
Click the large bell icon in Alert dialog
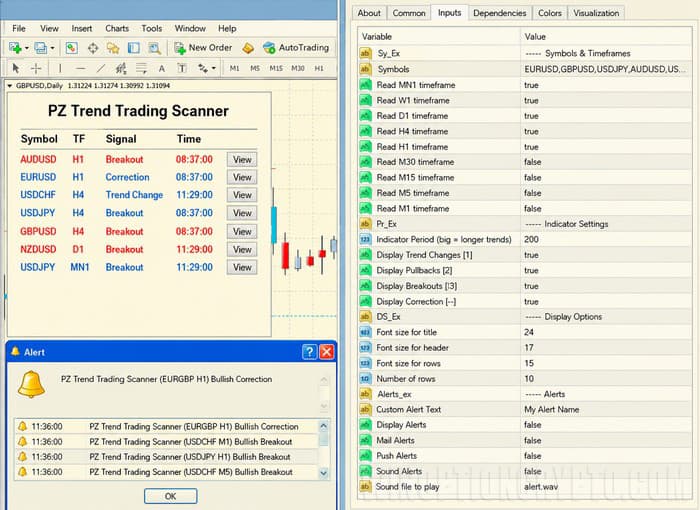click(x=31, y=384)
